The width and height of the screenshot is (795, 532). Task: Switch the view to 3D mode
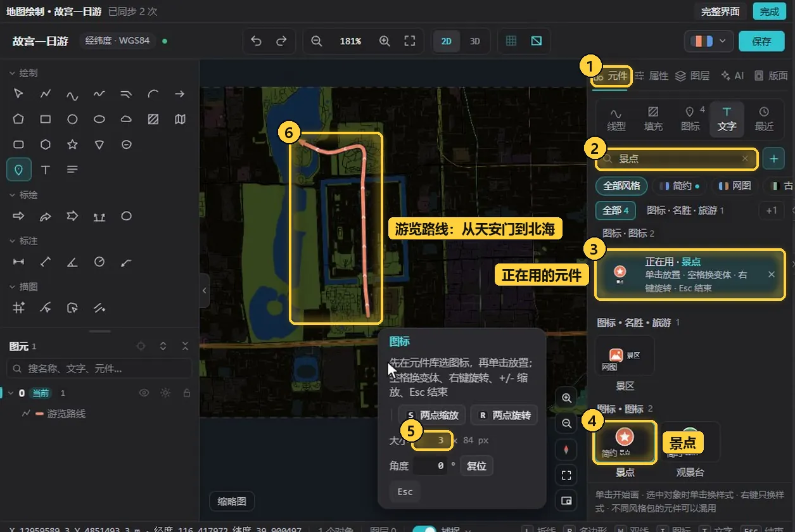(x=474, y=41)
